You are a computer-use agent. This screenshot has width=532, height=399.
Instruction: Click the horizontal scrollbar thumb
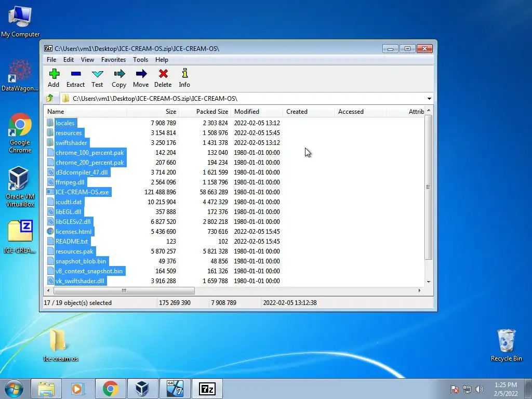point(124,290)
